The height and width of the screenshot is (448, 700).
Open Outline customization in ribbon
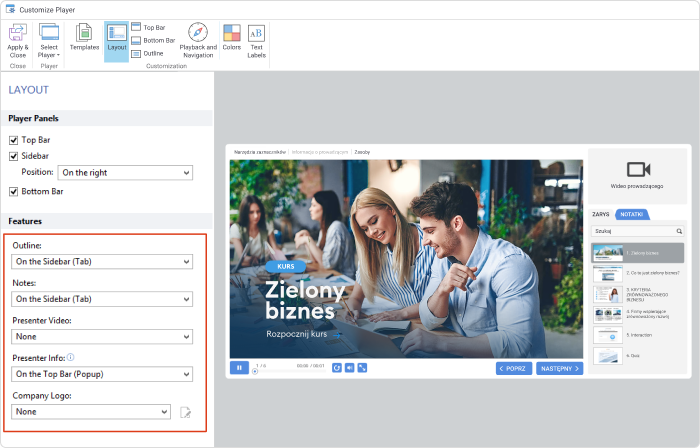148,53
